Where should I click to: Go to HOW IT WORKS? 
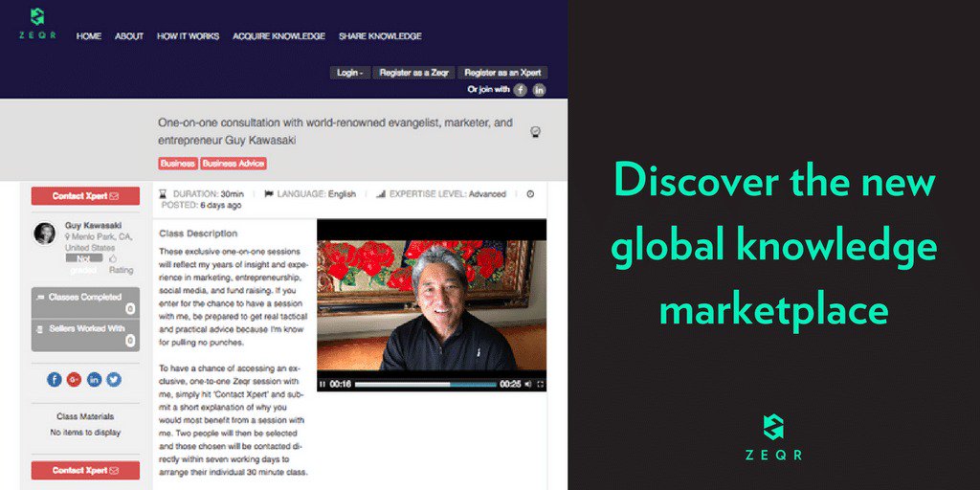(x=189, y=36)
